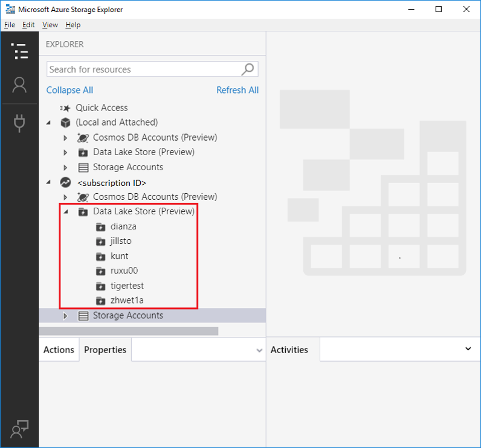Click the tigertest data lake folder icon

tap(101, 286)
